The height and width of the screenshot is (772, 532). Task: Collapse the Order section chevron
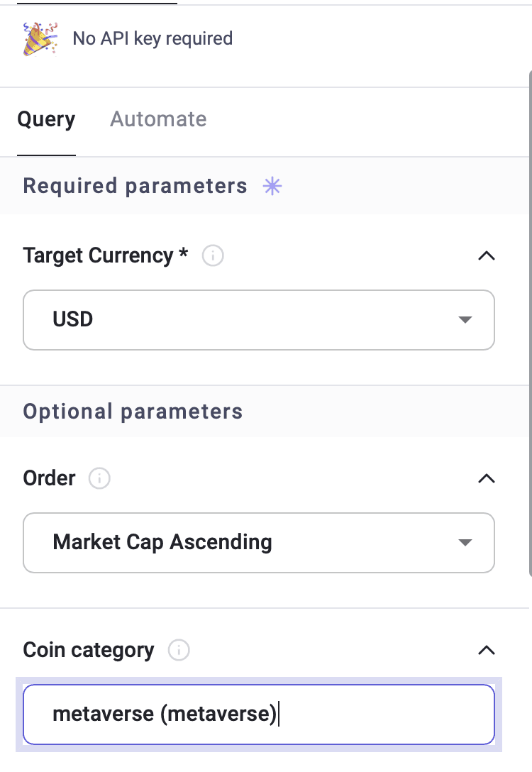[486, 478]
